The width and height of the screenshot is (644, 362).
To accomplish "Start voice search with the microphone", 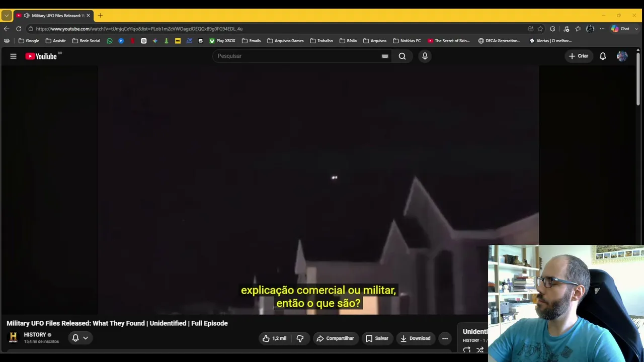I will pyautogui.click(x=425, y=56).
